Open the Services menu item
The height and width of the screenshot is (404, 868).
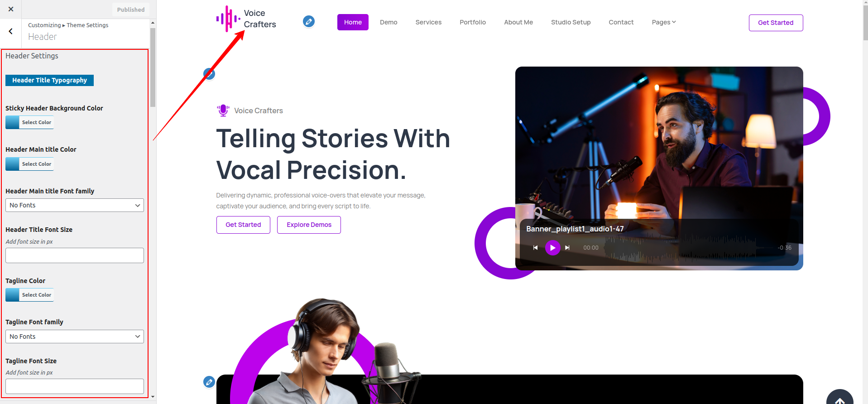click(428, 22)
